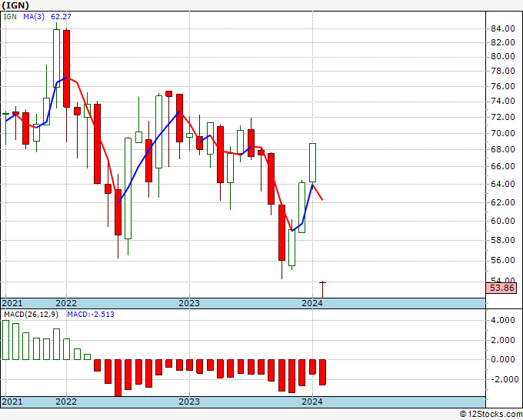Click the 0.000 MACD axis label

(503, 359)
